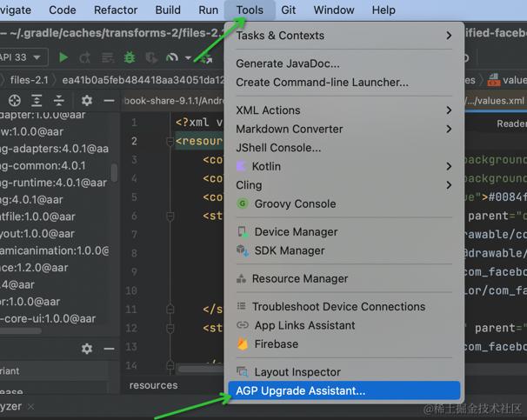Expand the XML Actions submenu arrow

click(x=449, y=110)
